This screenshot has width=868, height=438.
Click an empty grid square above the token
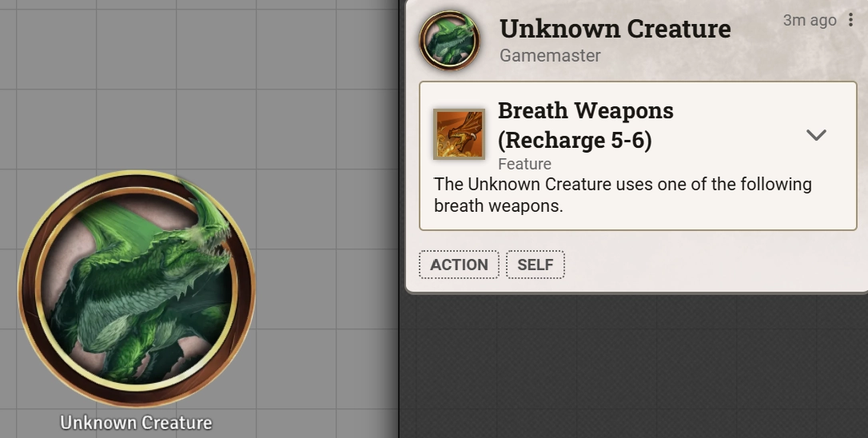(x=136, y=129)
